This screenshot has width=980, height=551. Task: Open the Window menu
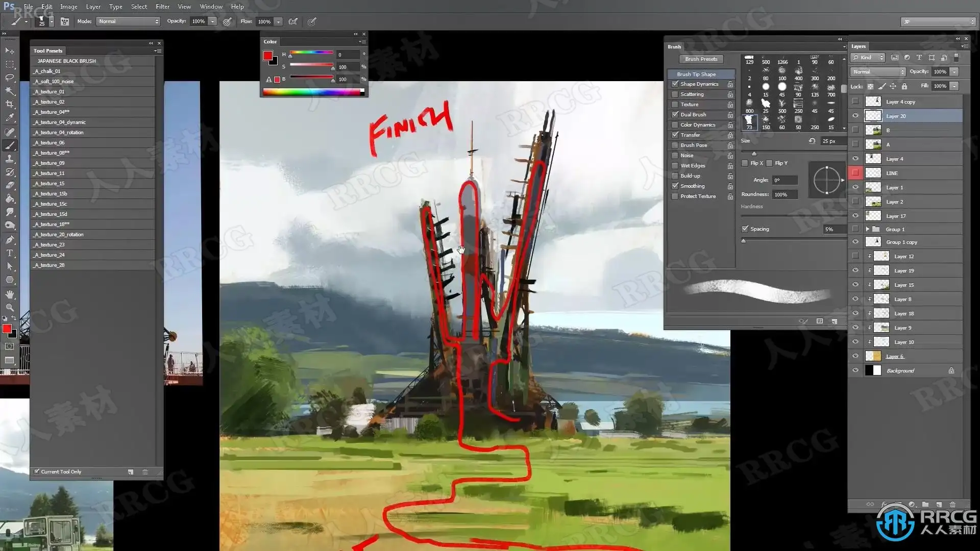(211, 7)
